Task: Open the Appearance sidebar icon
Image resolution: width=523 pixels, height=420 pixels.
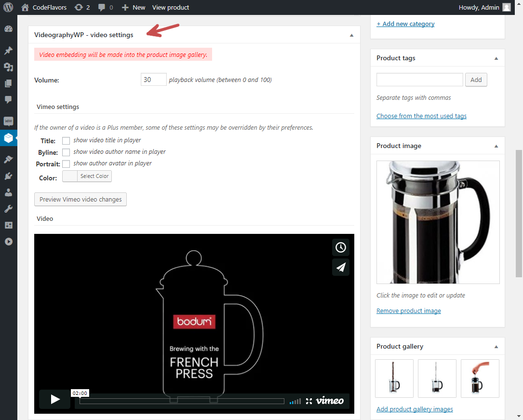Action: point(8,160)
